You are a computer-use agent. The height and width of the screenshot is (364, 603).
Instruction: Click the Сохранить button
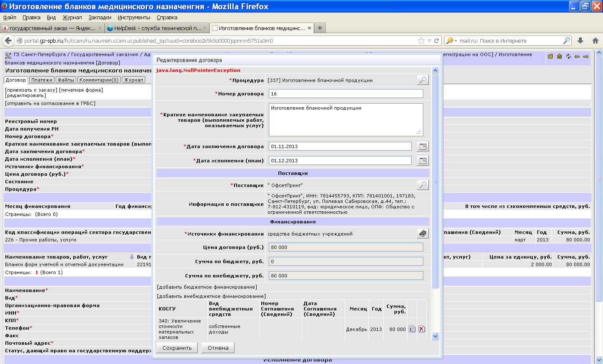click(177, 348)
